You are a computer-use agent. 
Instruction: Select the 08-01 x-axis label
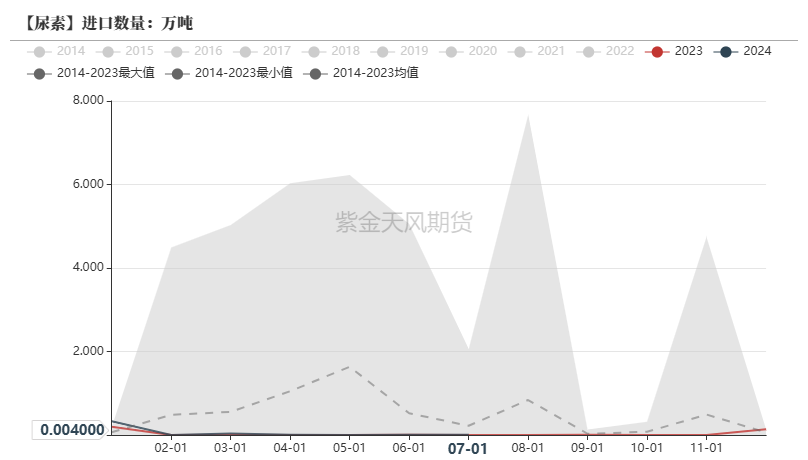pyautogui.click(x=527, y=449)
